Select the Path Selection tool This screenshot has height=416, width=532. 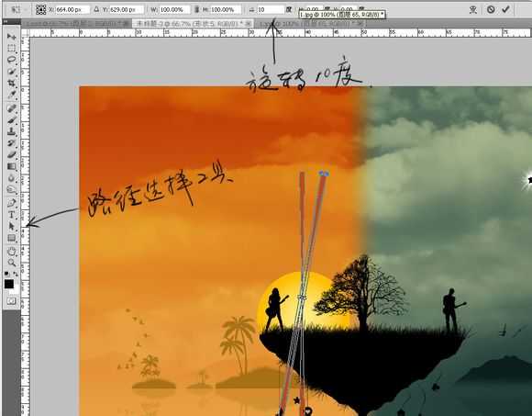tap(12, 226)
